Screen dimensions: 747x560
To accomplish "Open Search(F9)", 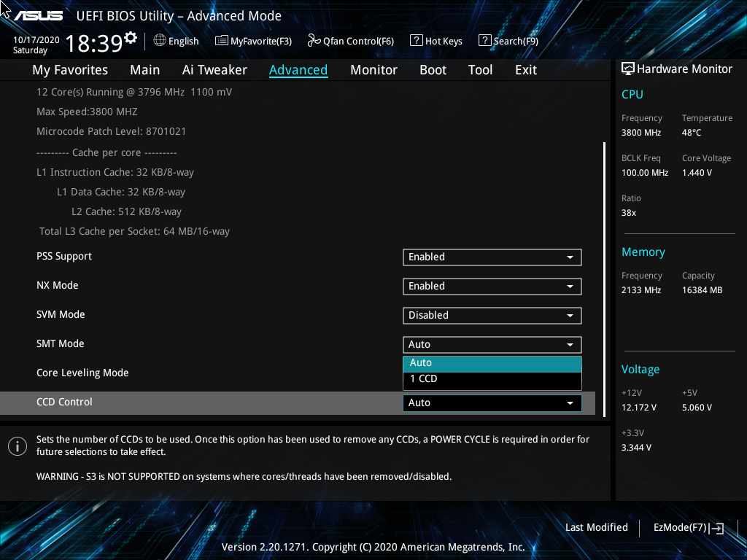I will click(x=516, y=41).
